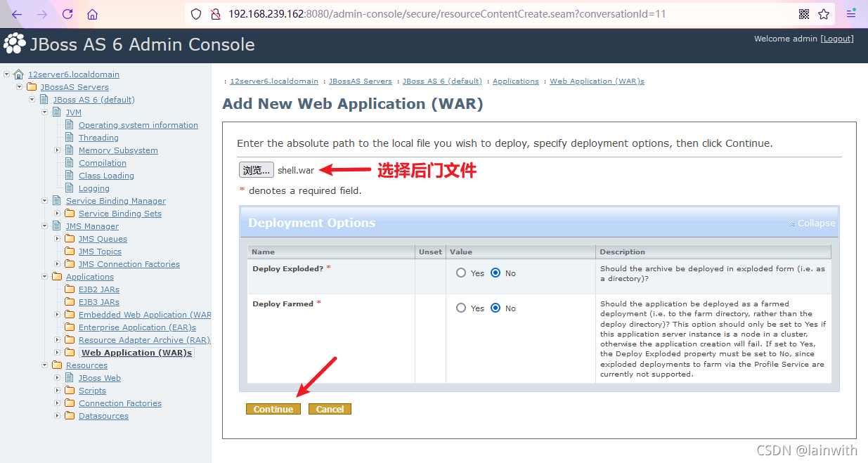The image size is (868, 463).
Task: Open Resource Adapter Archive (RAR) in tree
Action: coord(144,340)
